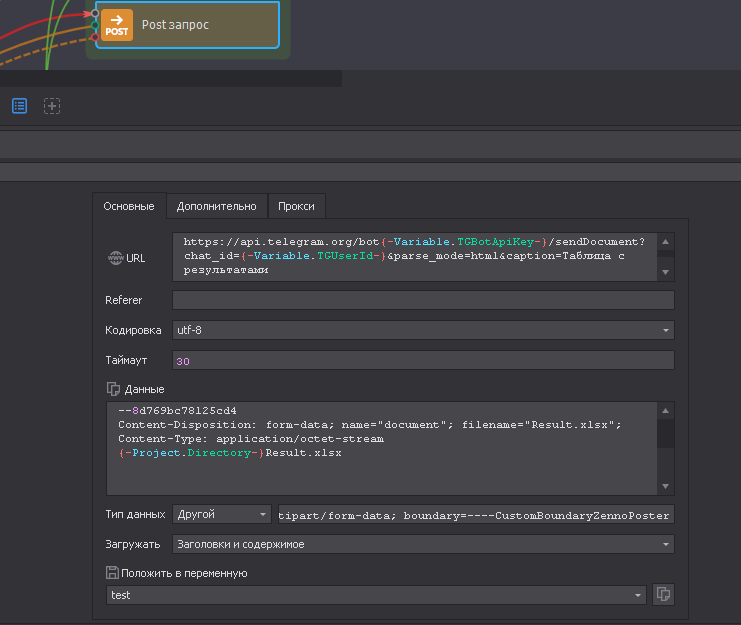Switch to the Дополнительно tab

pyautogui.click(x=216, y=206)
